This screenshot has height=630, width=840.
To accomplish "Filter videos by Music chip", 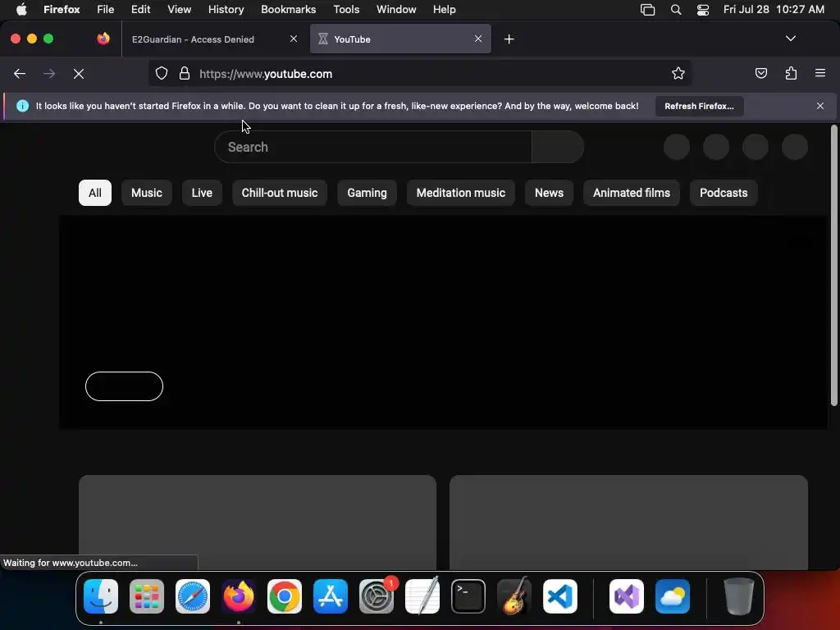I will (x=147, y=193).
